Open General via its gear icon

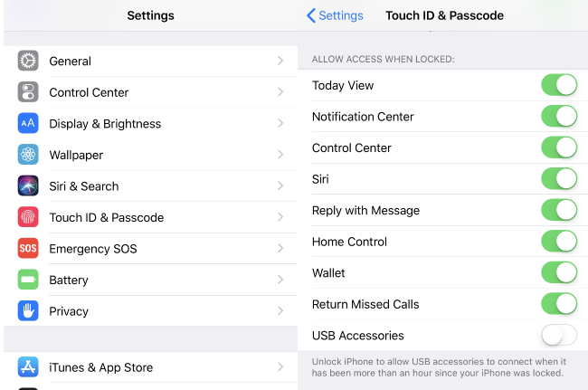click(28, 61)
